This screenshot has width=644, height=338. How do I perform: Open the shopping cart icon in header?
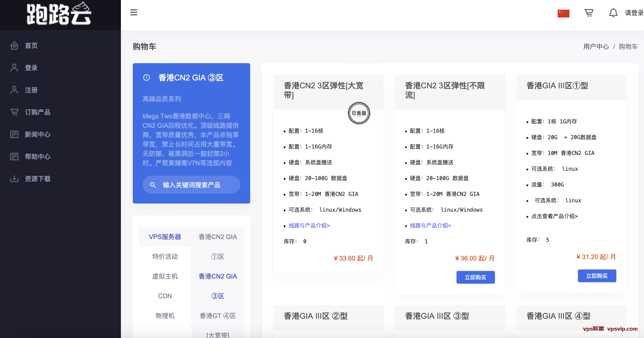(x=588, y=13)
